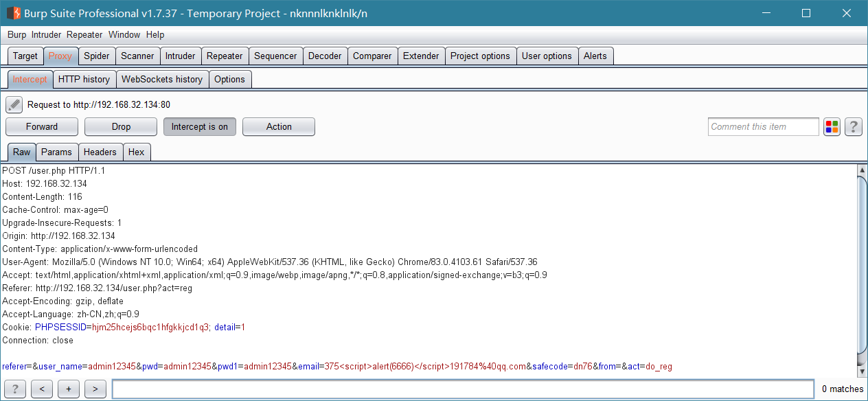Forward the intercepted request
The image size is (868, 401).
(x=42, y=126)
